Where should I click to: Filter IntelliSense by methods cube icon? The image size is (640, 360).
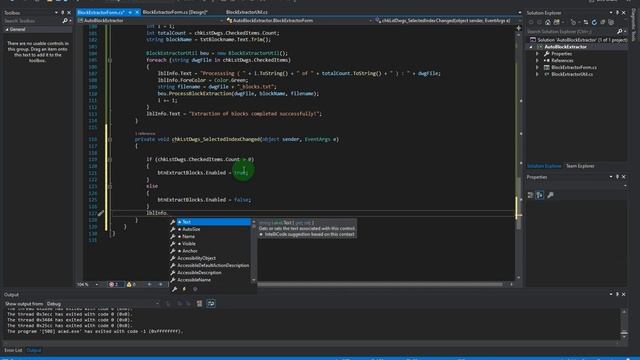[x=195, y=289]
